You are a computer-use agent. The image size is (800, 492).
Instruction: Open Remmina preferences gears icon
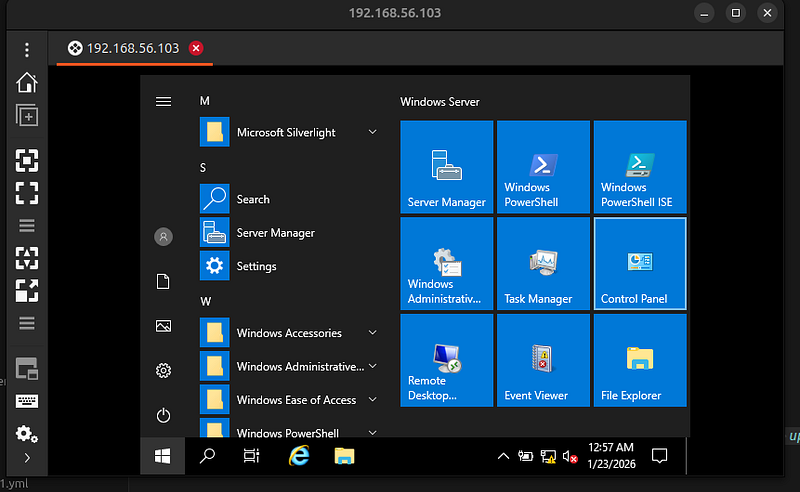(x=27, y=434)
